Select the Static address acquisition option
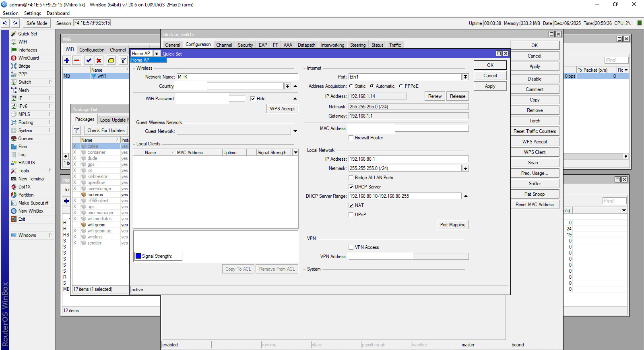This screenshot has width=644, height=350. tap(351, 86)
